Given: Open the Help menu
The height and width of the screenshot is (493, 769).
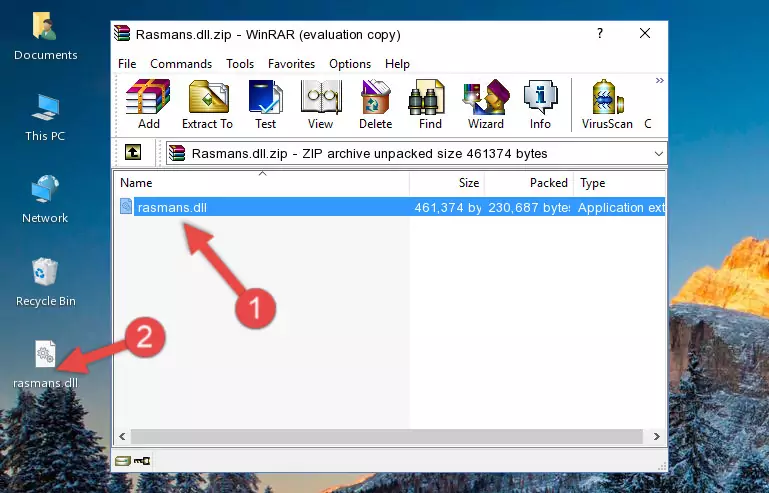Looking at the screenshot, I should coord(397,64).
